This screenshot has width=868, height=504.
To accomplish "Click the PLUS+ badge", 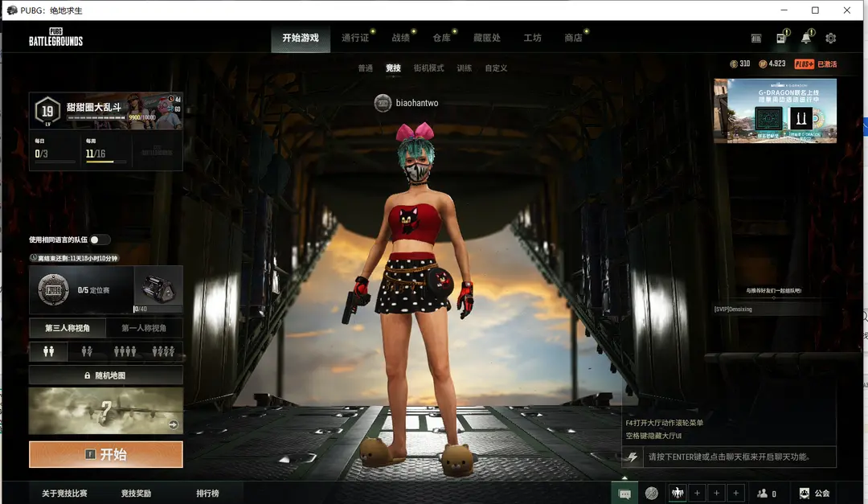I will [x=804, y=64].
